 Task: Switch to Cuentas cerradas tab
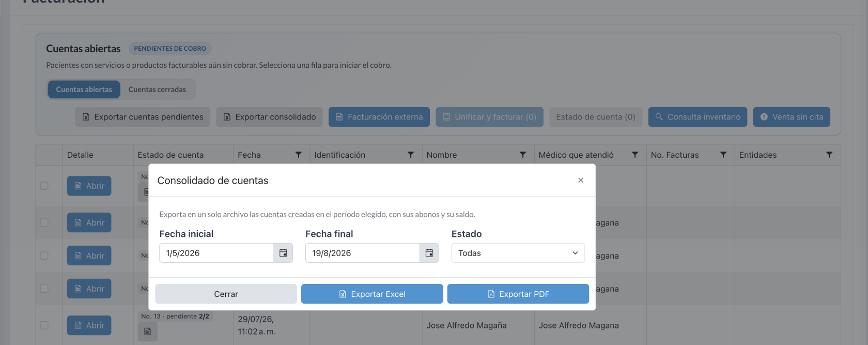click(x=157, y=89)
